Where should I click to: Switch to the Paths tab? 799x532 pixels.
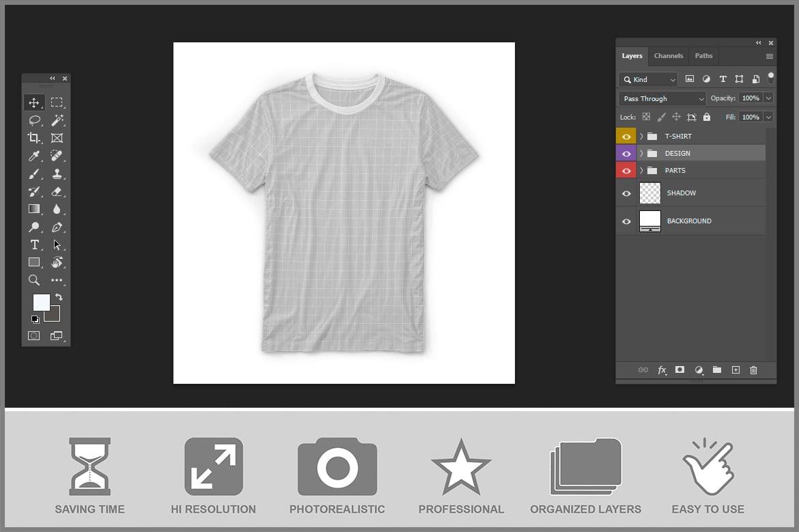[x=703, y=56]
